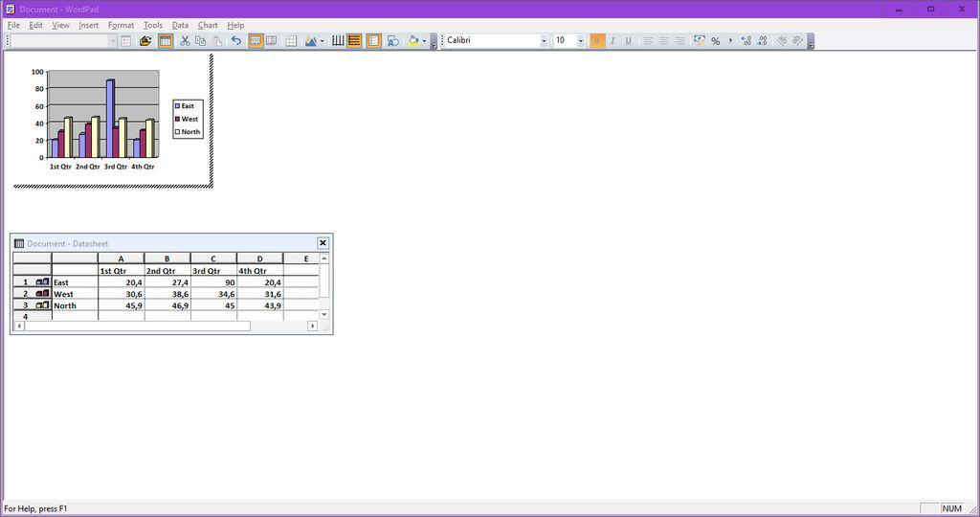Viewport: 980px width, 517px height.
Task: Click the Data Table icon
Action: 291,40
